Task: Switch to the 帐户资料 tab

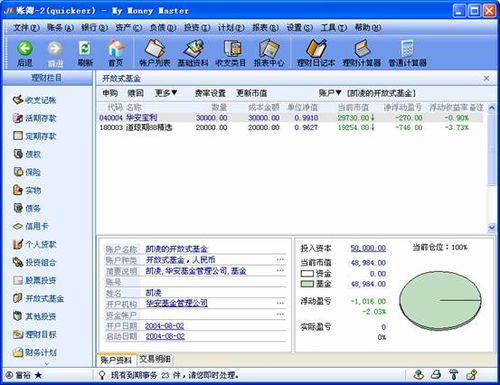Action: coord(116,360)
